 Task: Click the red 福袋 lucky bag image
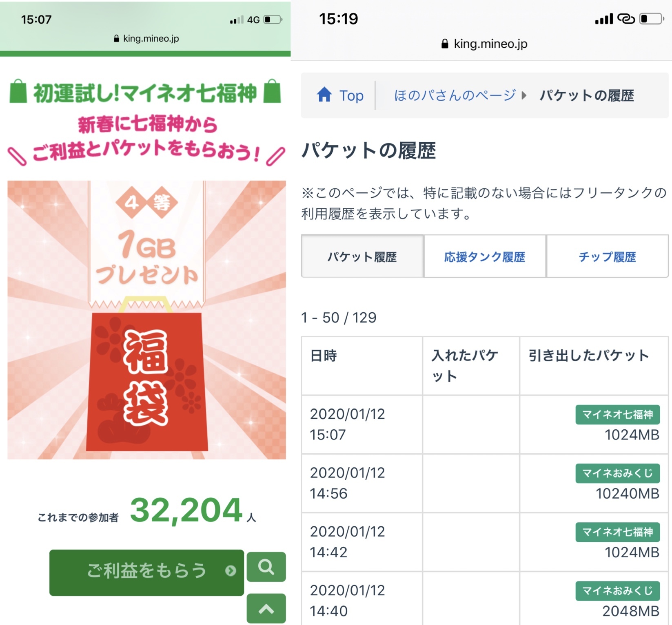pyautogui.click(x=147, y=381)
